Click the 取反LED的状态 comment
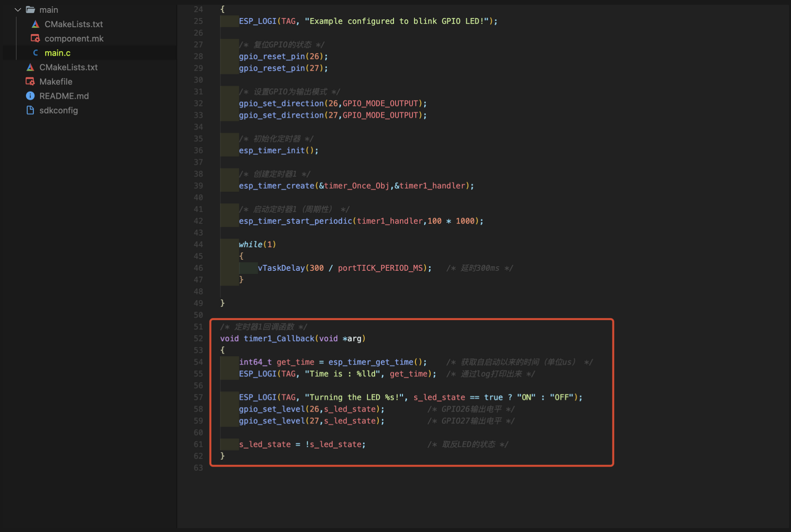Screen dimensions: 791x532 coord(467,444)
